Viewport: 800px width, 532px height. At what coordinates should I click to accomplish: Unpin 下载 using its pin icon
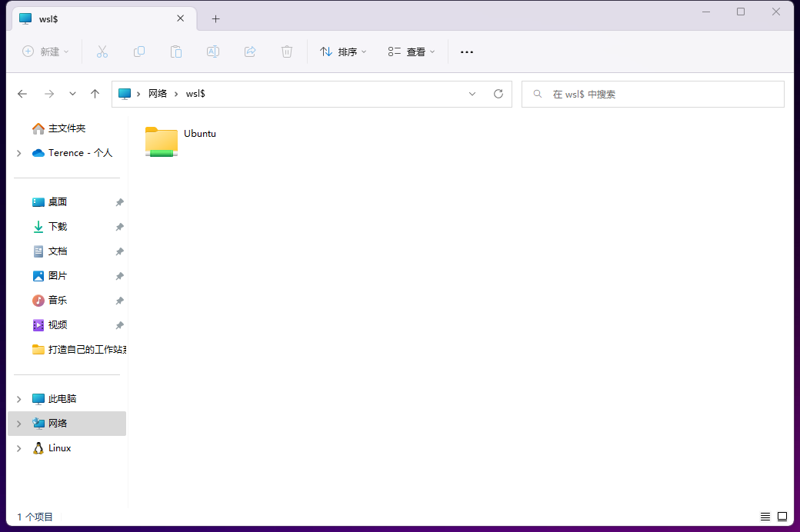pyautogui.click(x=119, y=227)
